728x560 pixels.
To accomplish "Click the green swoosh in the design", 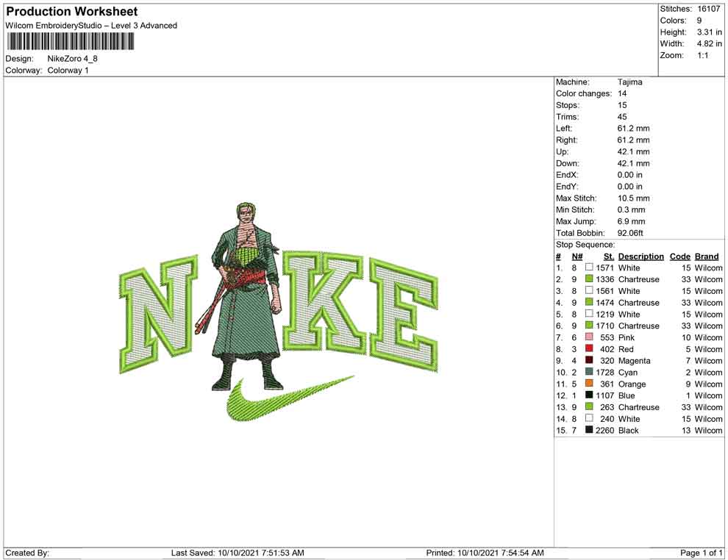I will [x=290, y=398].
